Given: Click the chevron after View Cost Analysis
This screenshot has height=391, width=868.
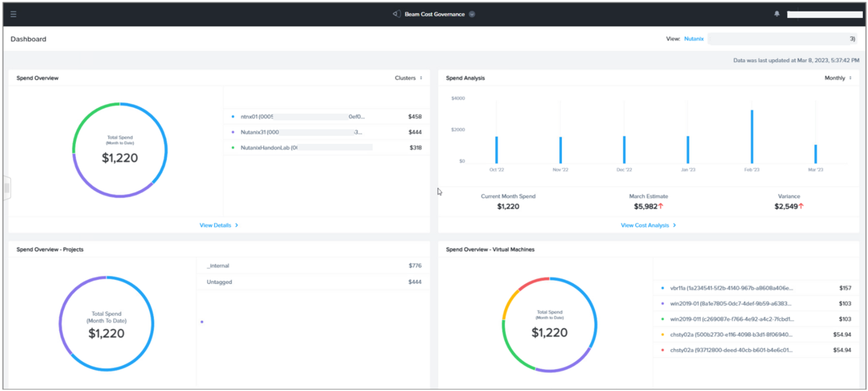Looking at the screenshot, I should coord(675,225).
